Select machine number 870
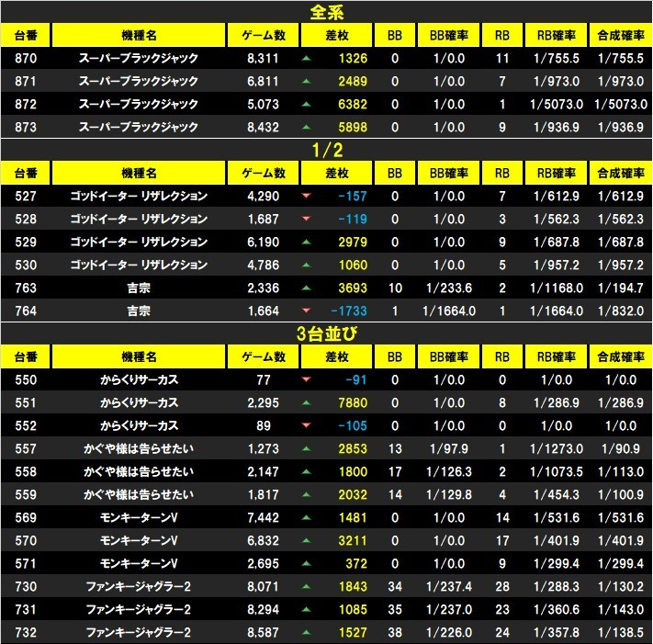The image size is (653, 644). coord(26,58)
